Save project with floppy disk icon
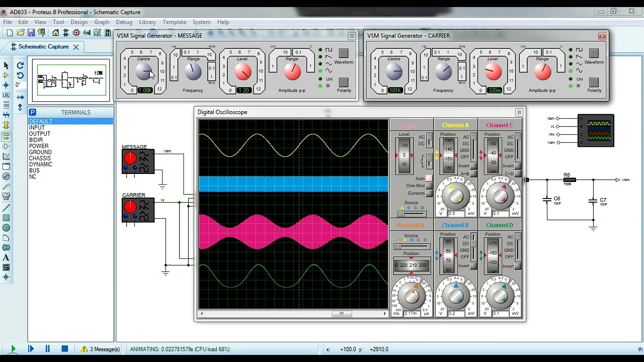The image size is (644, 362). (31, 33)
